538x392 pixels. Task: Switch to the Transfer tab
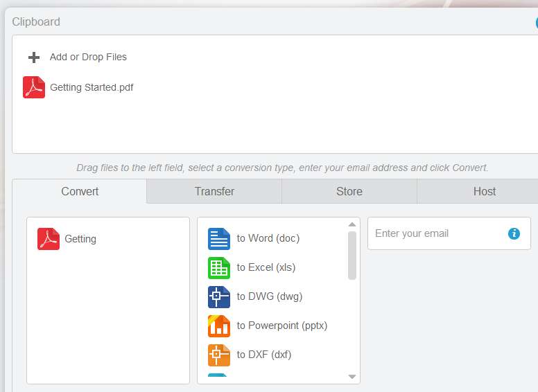(x=214, y=191)
